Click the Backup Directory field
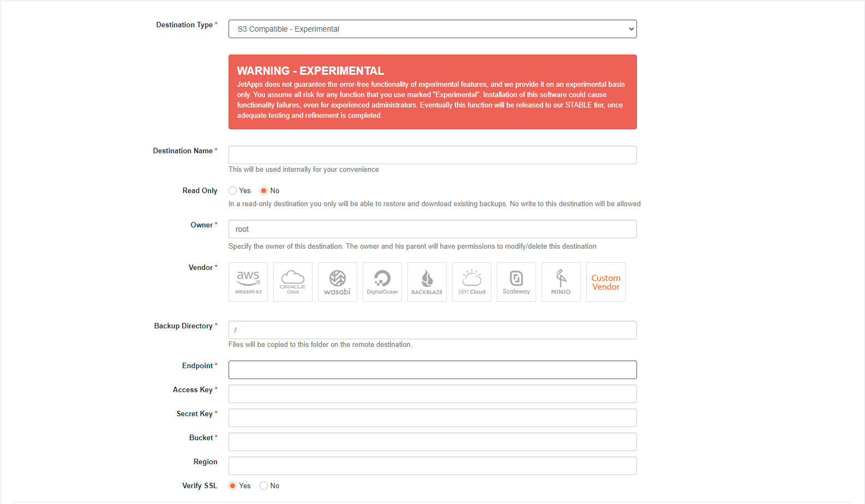Viewport: 865px width, 504px height. coord(432,330)
